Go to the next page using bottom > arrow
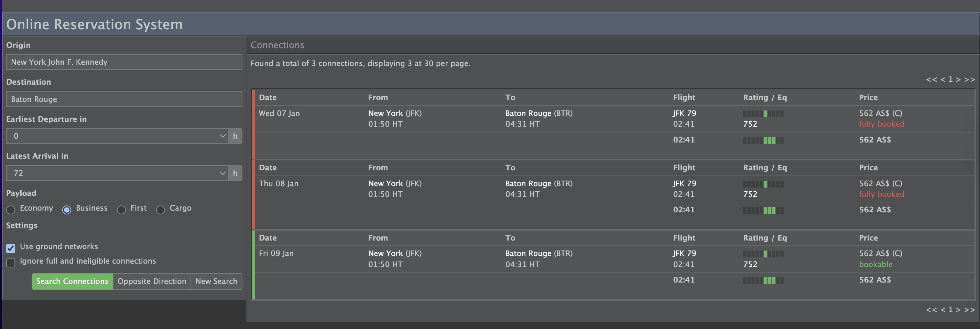Screen dimensions: 980x329 click(958, 310)
